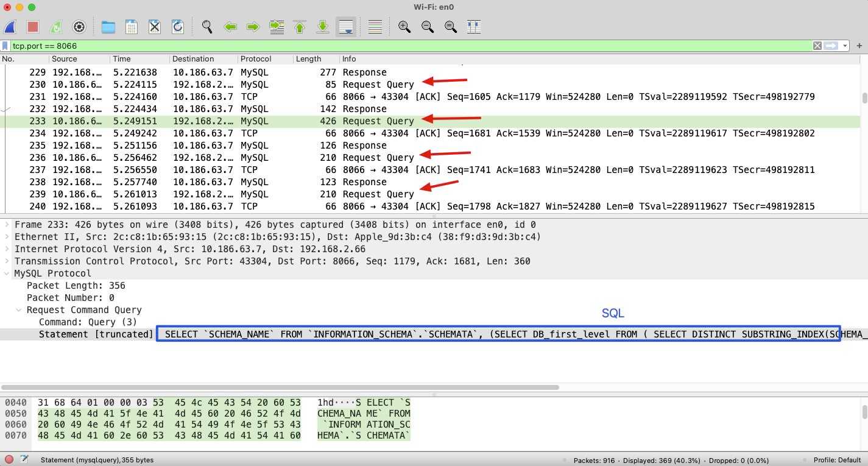This screenshot has height=466, width=868.
Task: Select the truncated Statement field
Action: 434,334
